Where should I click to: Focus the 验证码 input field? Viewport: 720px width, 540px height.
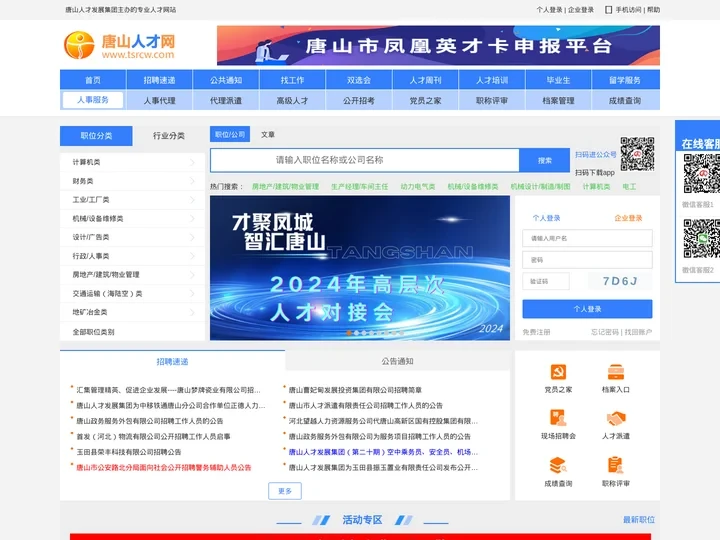tap(546, 281)
